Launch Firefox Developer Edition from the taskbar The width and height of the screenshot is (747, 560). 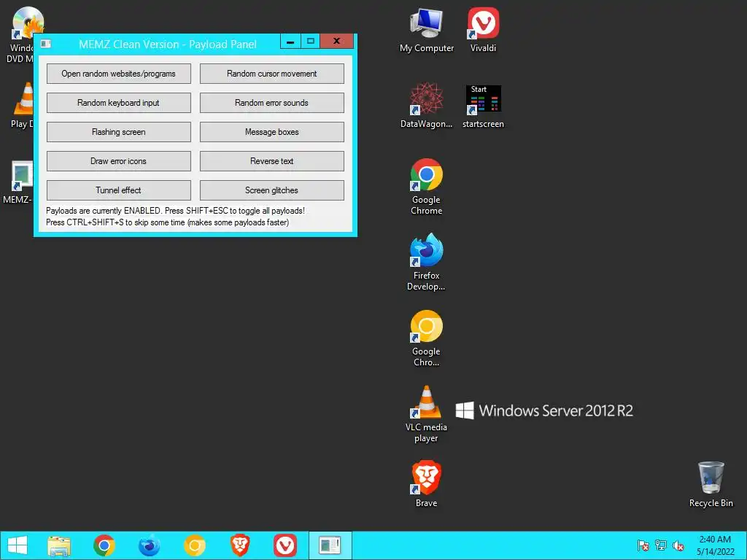(149, 545)
